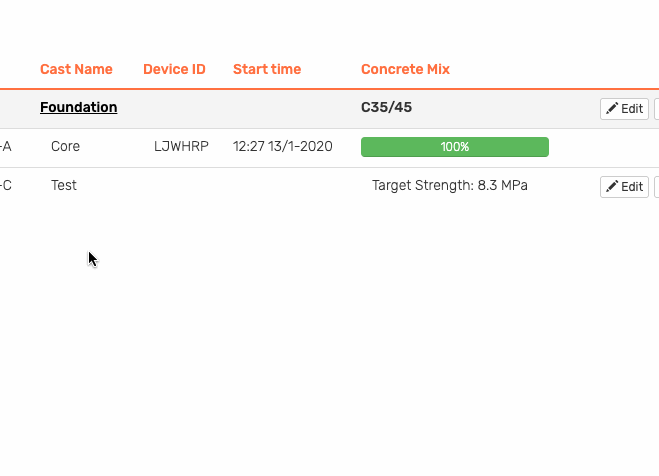Viewport: 659px width, 476px height.
Task: Click the -A label in Core row
Action: 5,146
